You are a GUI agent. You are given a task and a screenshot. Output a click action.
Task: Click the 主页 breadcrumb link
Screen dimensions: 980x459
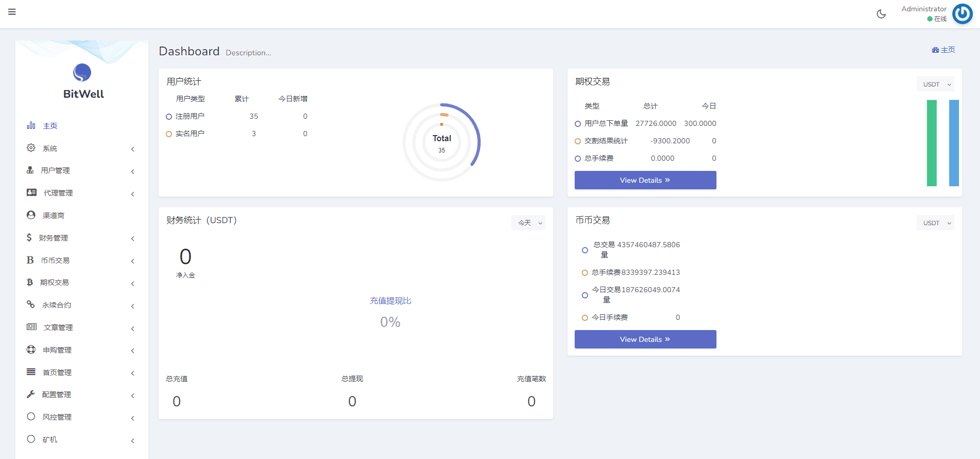coord(943,50)
